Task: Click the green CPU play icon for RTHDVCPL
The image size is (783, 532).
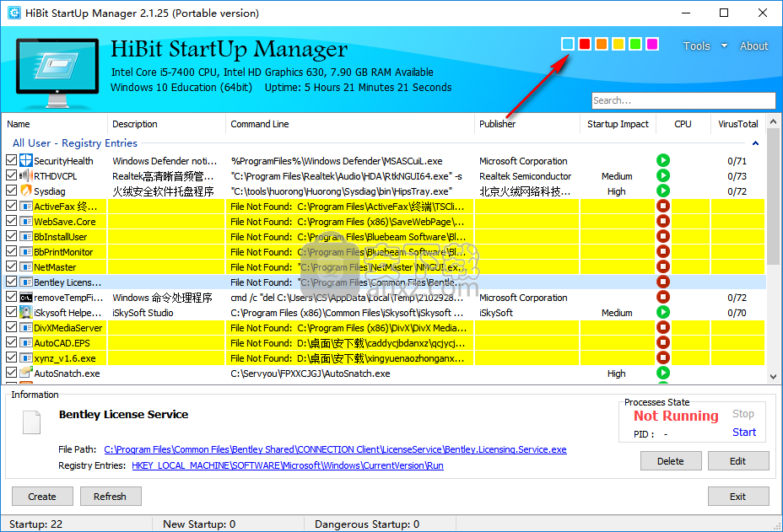Action: 662,175
